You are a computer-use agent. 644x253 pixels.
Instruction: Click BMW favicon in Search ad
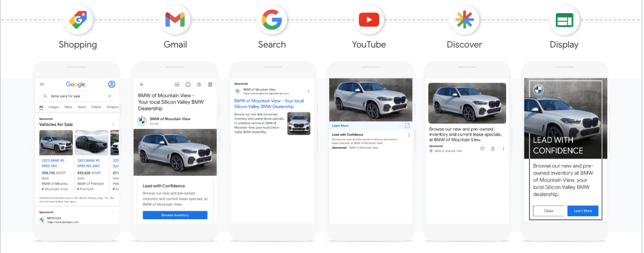(x=238, y=91)
